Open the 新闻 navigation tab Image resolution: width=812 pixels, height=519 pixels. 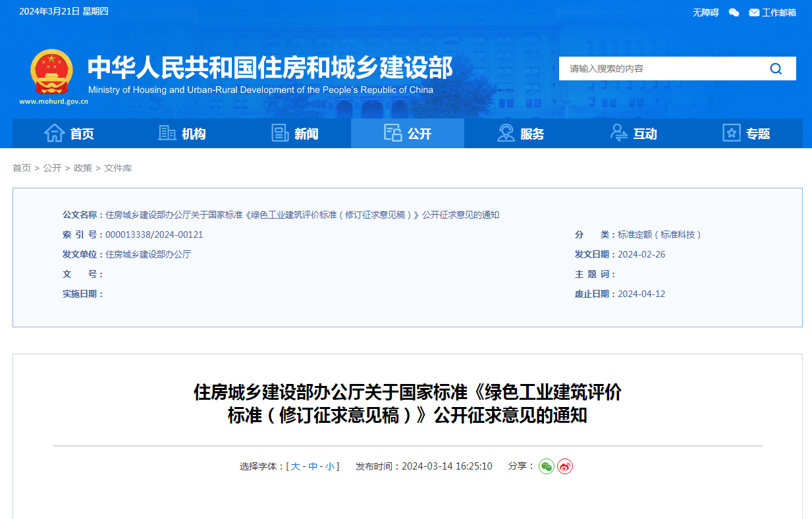[295, 134]
